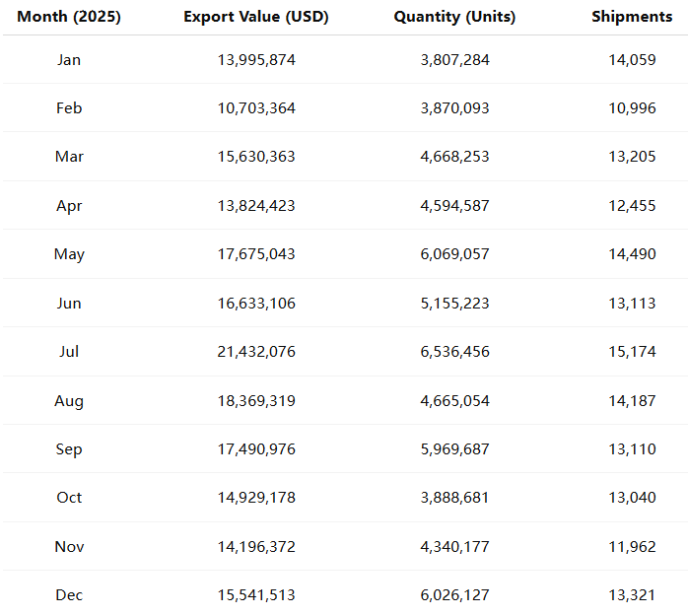This screenshot has height=616, width=688.
Task: Select the quantity cell 4,668,253
Action: 454,157
